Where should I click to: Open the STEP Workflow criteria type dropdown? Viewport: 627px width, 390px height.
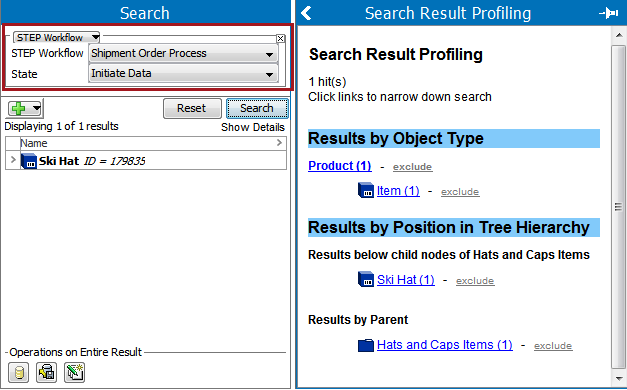pyautogui.click(x=56, y=37)
